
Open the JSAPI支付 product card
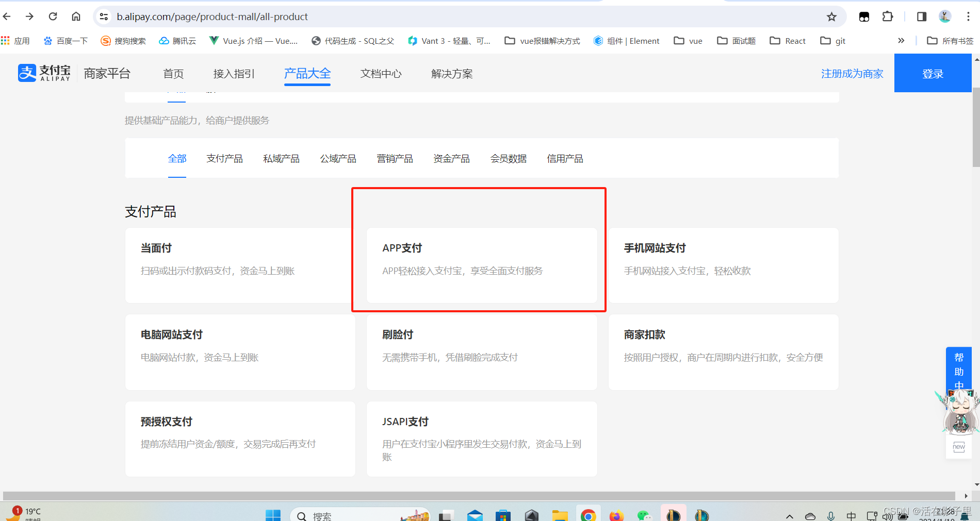tap(482, 439)
